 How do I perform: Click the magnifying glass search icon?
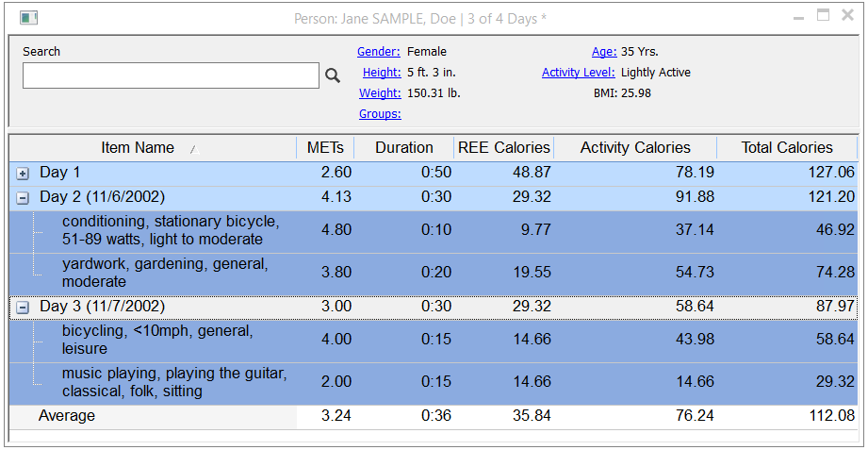332,75
